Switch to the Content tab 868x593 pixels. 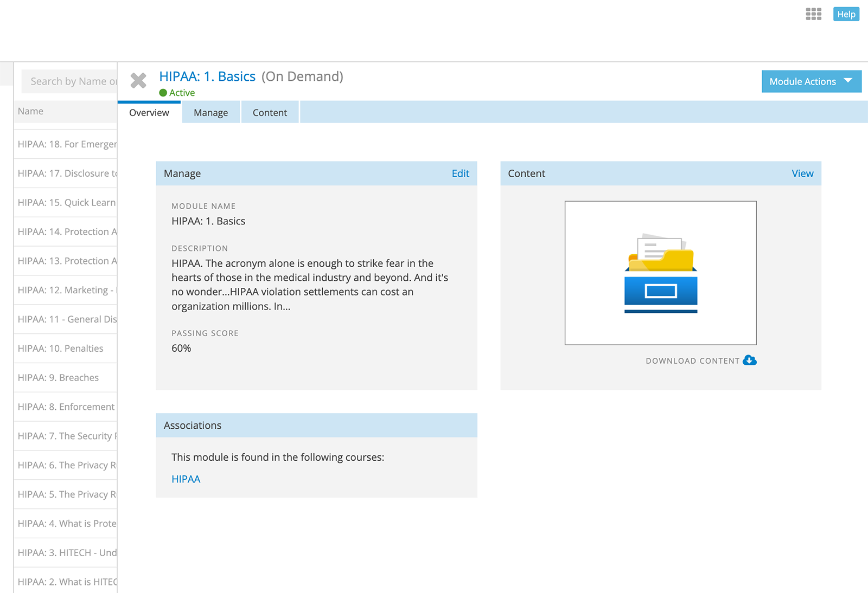(270, 112)
